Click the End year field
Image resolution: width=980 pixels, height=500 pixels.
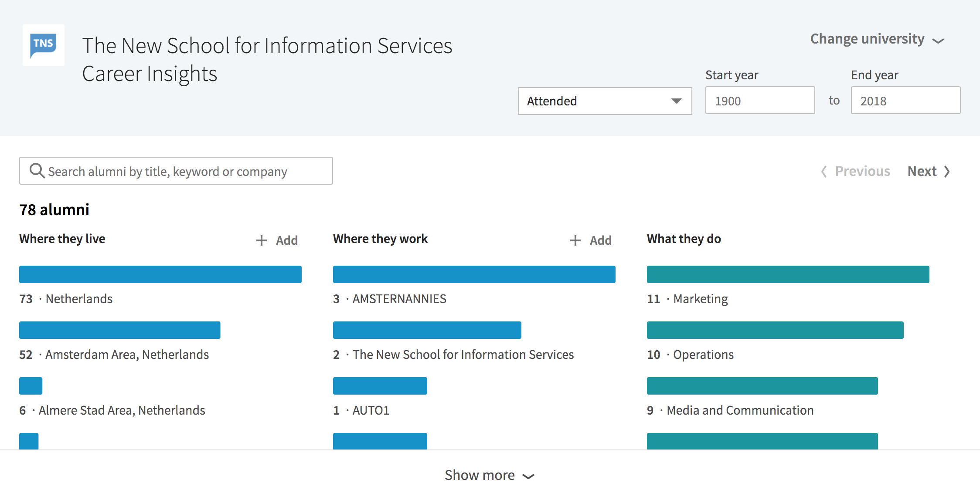[905, 101]
